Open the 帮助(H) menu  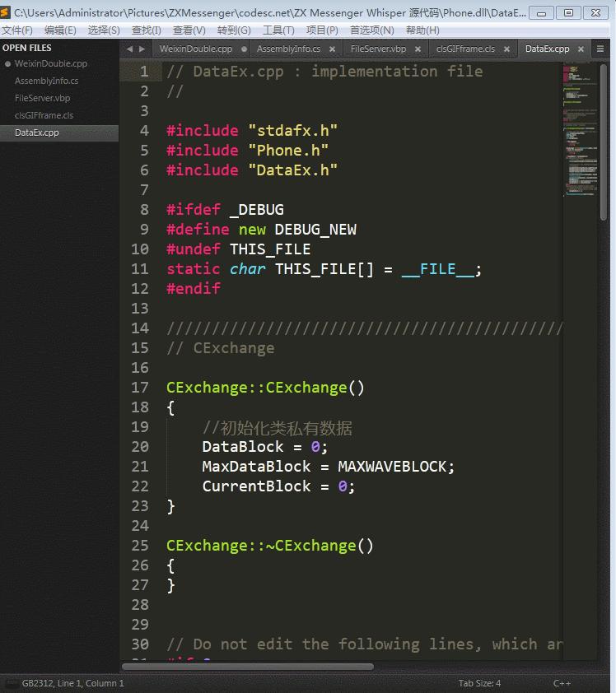tap(422, 30)
